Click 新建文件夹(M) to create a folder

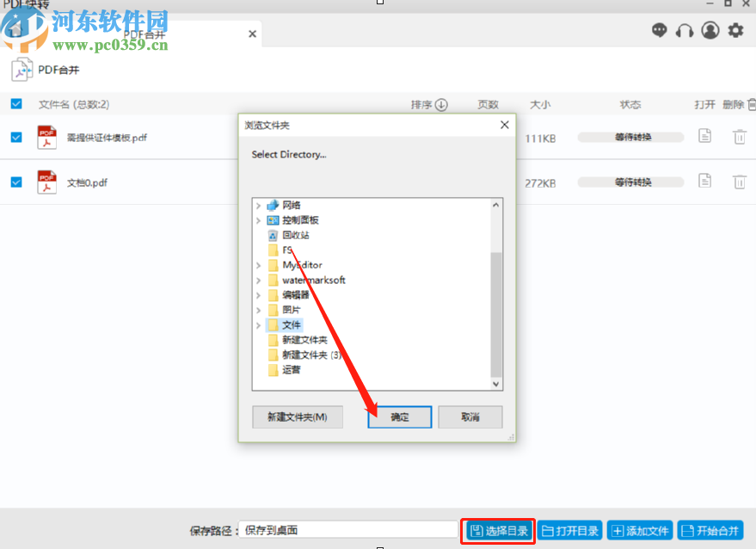pos(297,416)
